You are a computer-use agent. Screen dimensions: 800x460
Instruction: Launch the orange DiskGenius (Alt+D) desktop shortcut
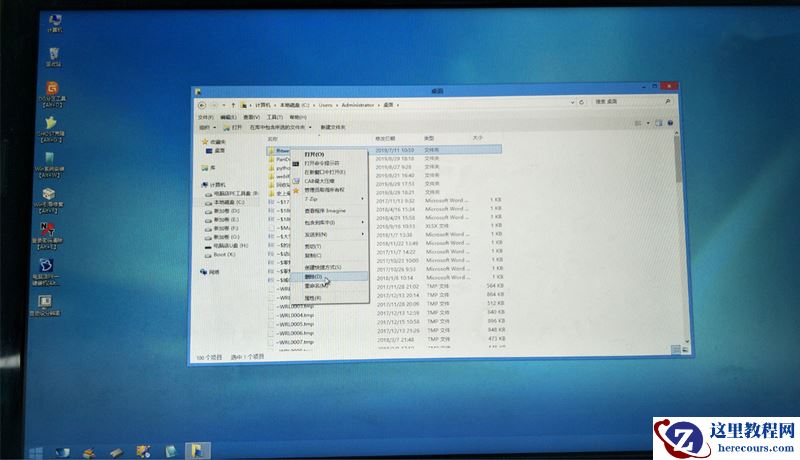[x=53, y=94]
